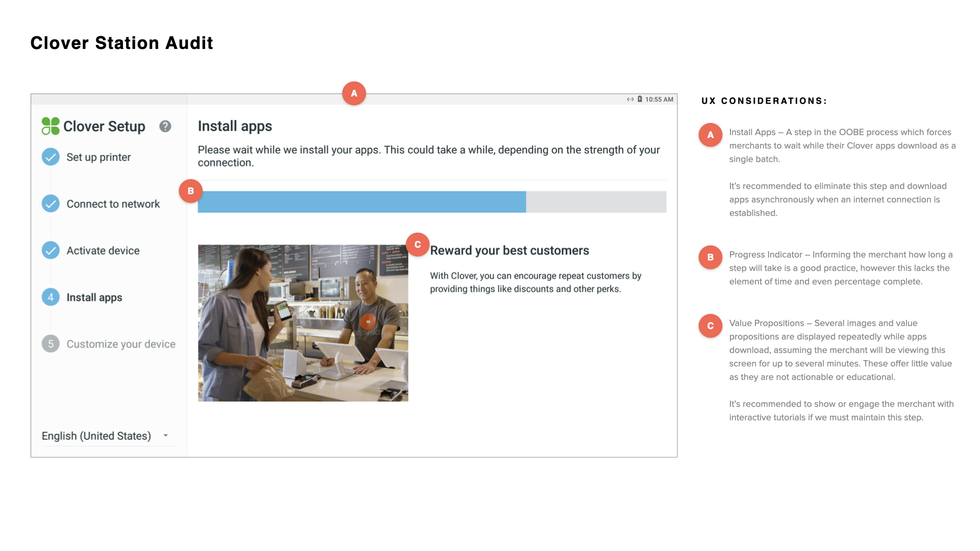Select the Install apps step label

click(94, 297)
